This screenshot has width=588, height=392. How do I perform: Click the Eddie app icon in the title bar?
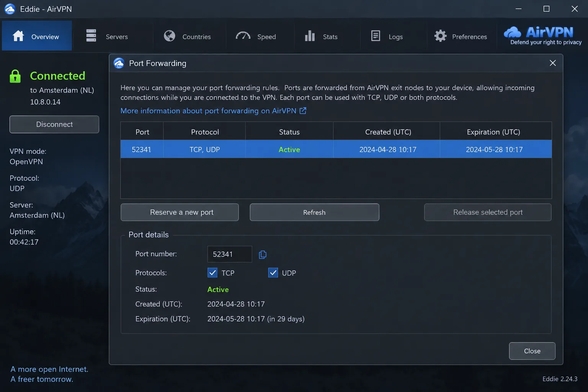tap(10, 9)
